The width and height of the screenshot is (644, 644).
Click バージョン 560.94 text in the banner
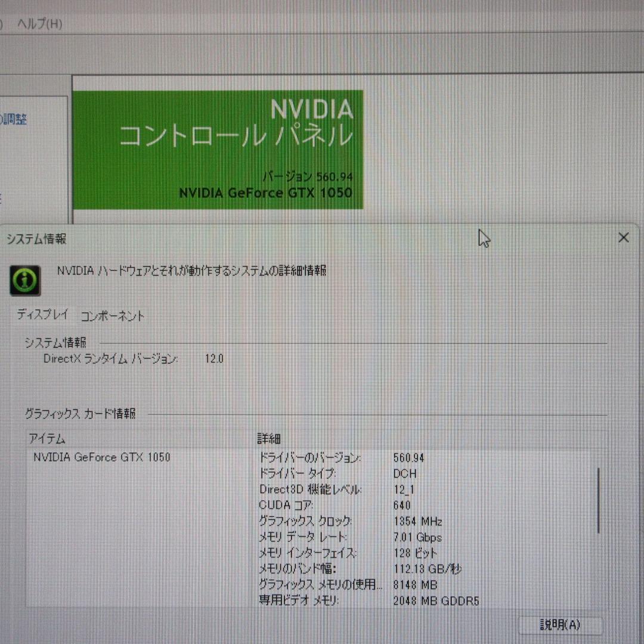point(308,177)
